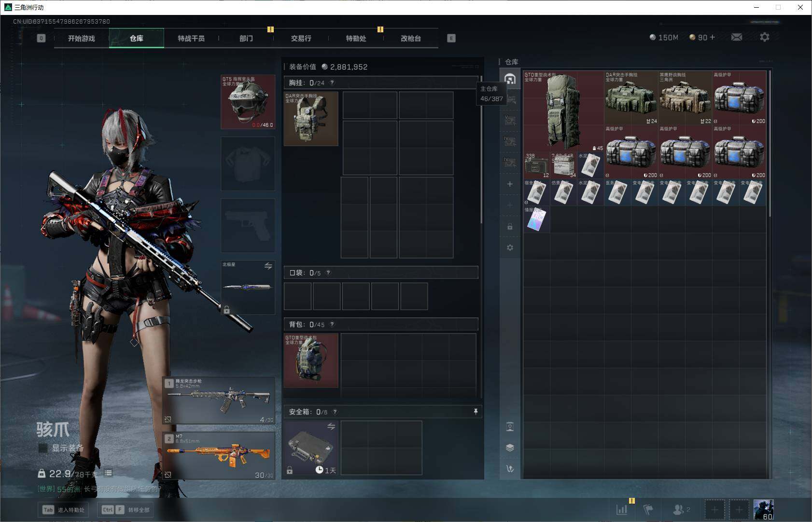Show help for 口袋 capacity
The width and height of the screenshot is (812, 522).
(328, 273)
